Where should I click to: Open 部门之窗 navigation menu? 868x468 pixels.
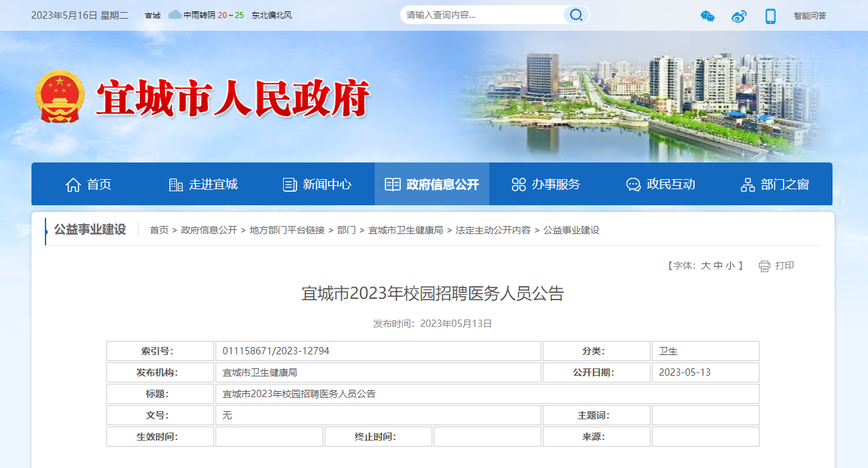pos(775,185)
